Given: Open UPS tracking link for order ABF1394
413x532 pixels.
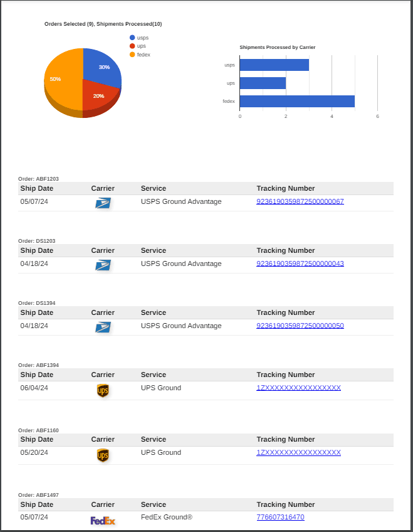Looking at the screenshot, I should click(298, 388).
